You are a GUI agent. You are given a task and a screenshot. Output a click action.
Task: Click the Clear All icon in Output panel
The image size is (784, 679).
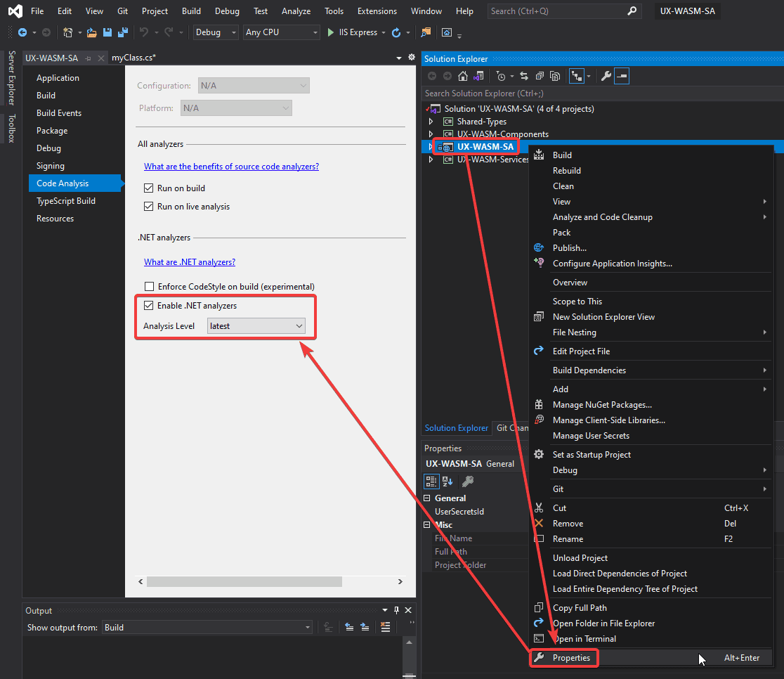(385, 628)
